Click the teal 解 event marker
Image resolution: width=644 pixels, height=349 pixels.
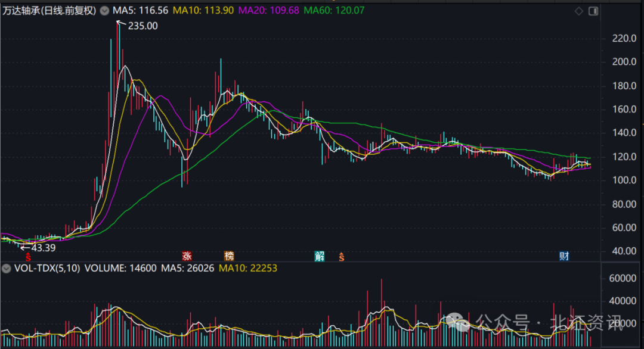click(320, 256)
